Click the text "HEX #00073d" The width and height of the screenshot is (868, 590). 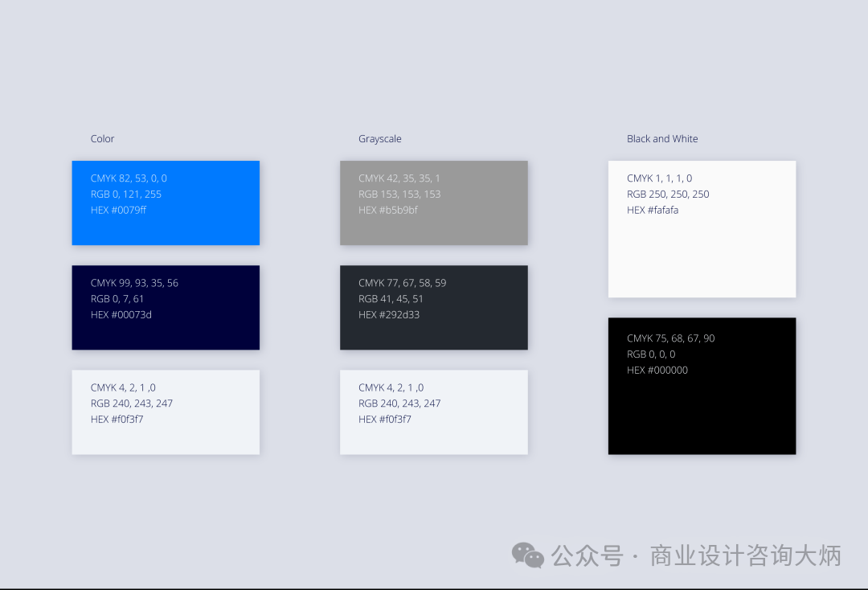tap(121, 314)
